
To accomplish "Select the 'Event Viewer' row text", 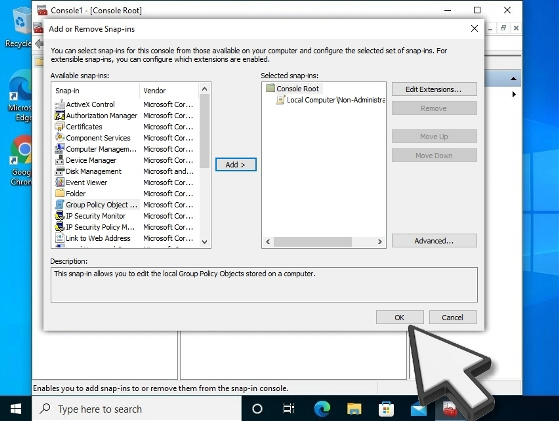I will [86, 182].
